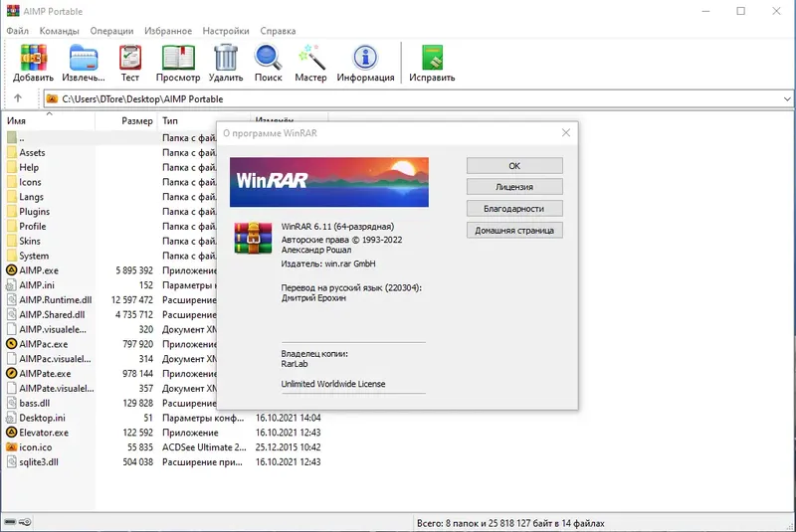796x532 pixels.
Task: Click the Elevator.exe application icon
Action: pyautogui.click(x=11, y=433)
